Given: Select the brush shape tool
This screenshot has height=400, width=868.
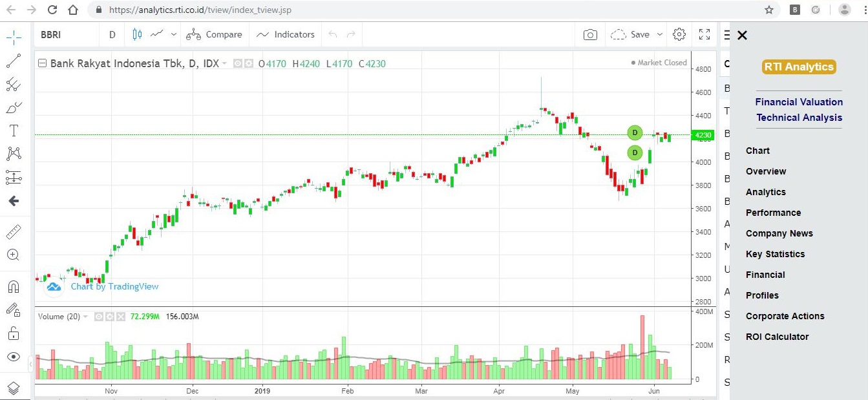Looking at the screenshot, I should pyautogui.click(x=14, y=107).
